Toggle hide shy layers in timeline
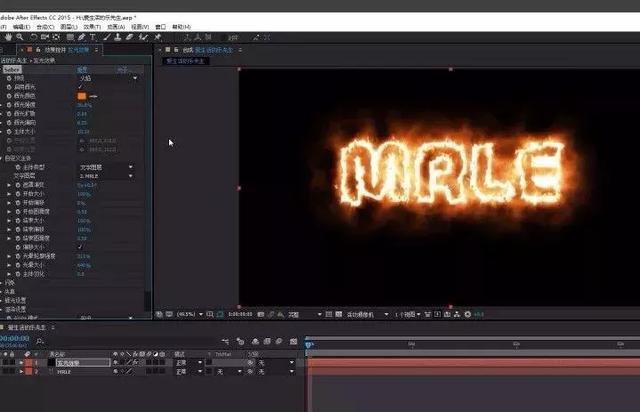The image size is (640, 412). click(255, 341)
